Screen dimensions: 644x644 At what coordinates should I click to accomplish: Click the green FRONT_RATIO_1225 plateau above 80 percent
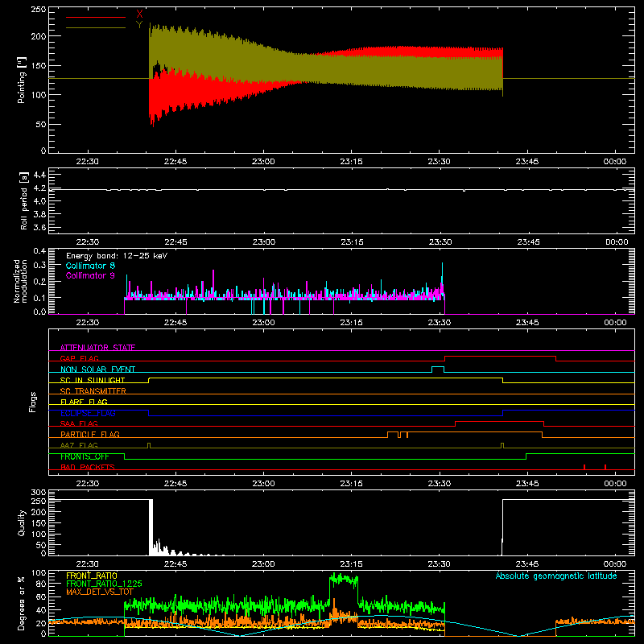pyautogui.click(x=344, y=579)
